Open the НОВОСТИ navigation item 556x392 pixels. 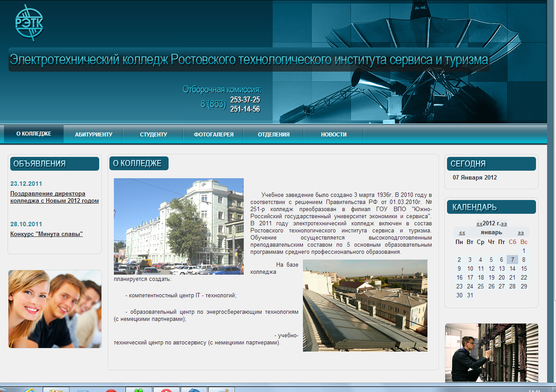(334, 134)
